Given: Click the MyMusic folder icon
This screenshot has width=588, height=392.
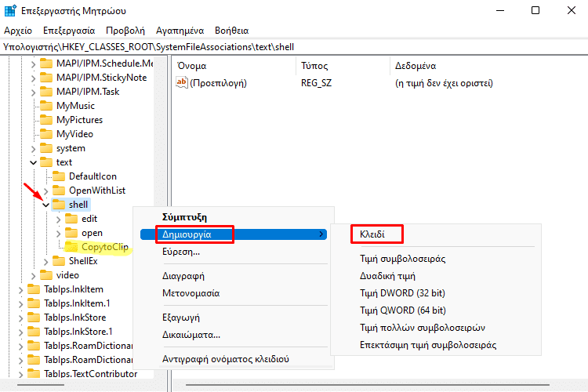Looking at the screenshot, I should click(x=46, y=106).
